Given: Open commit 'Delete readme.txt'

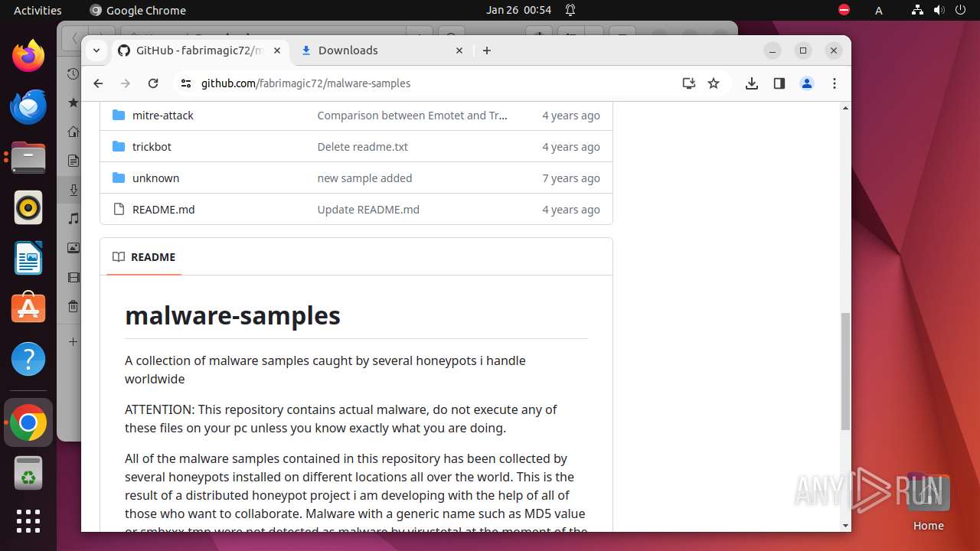Looking at the screenshot, I should (x=363, y=147).
